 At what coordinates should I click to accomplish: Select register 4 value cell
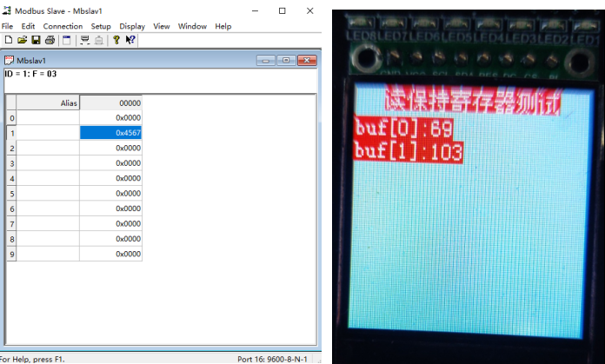click(110, 178)
